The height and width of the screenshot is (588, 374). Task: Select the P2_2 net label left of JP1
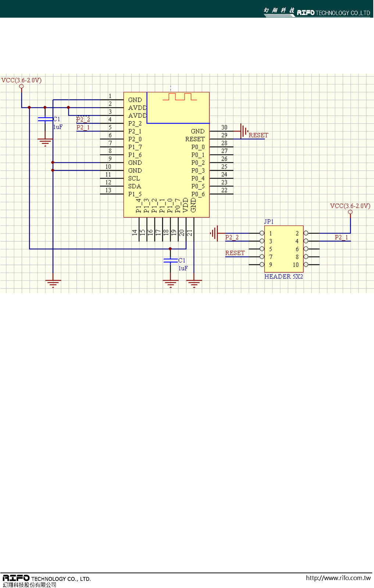click(x=232, y=237)
